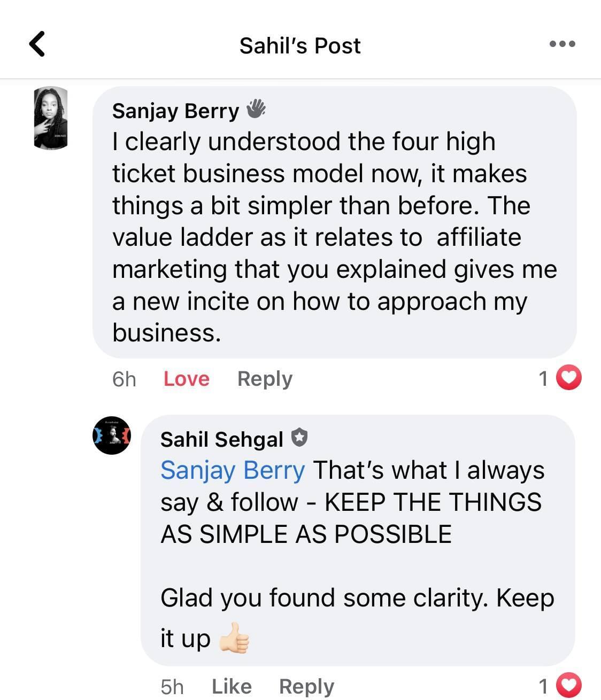Reply to Sanjay Berry's comment
This screenshot has height=700, width=601.
click(x=265, y=379)
